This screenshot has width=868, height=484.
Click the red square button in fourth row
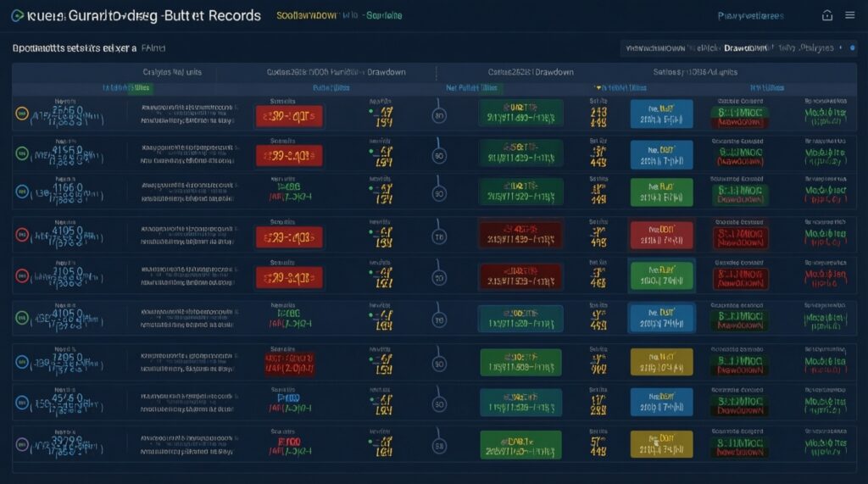pyautogui.click(x=661, y=235)
